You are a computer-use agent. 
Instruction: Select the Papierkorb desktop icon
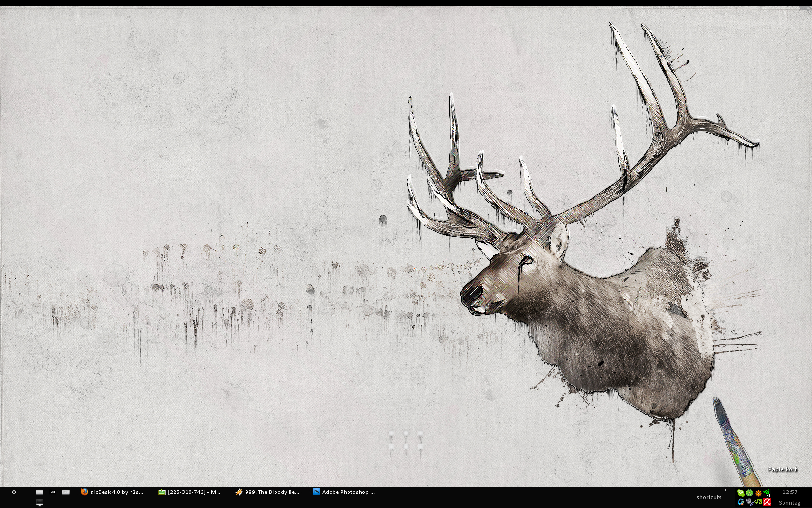click(783, 469)
